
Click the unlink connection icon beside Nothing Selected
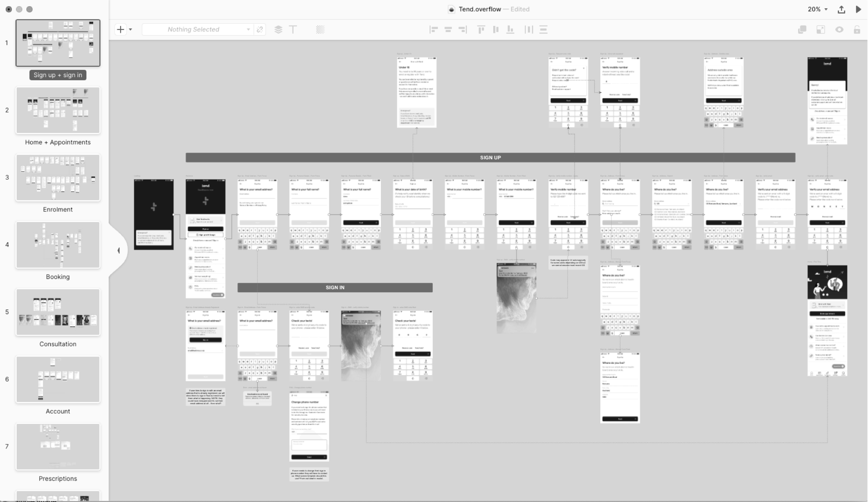260,29
